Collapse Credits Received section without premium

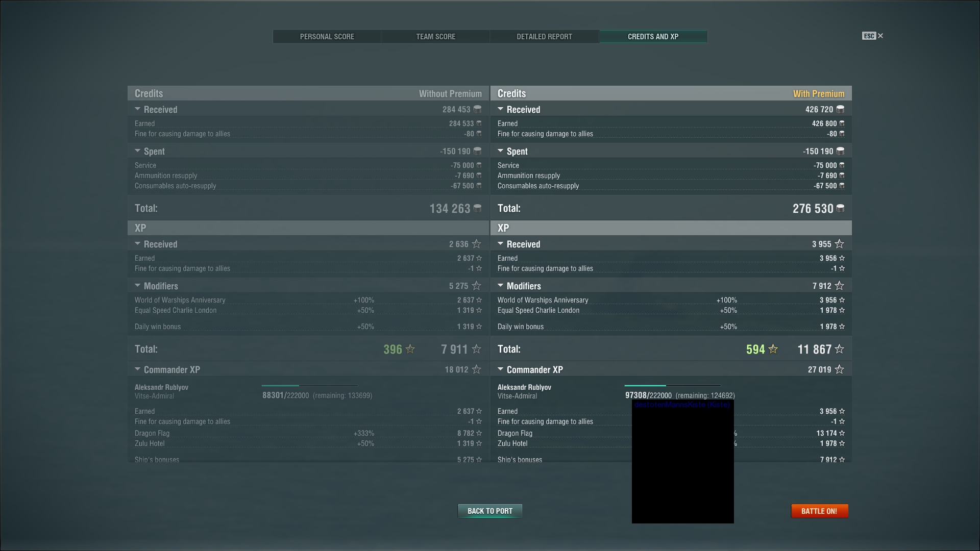click(x=137, y=109)
